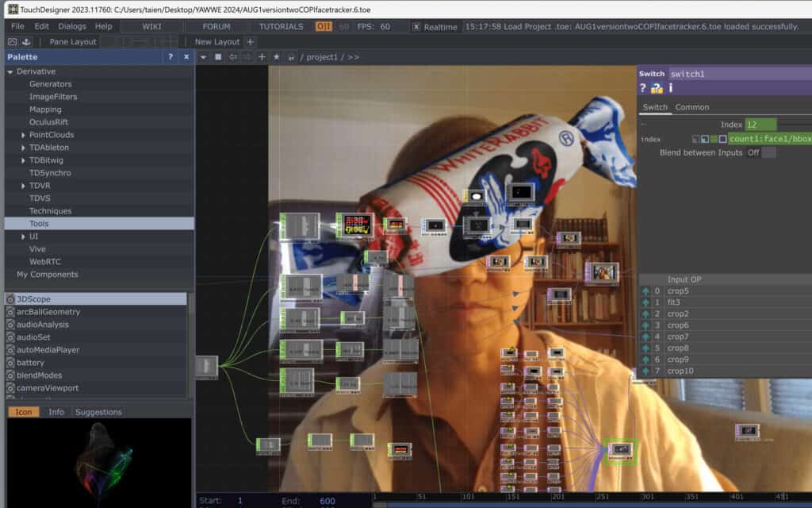Select the Tools palette folder
Viewport: 812px width, 508px height.
click(x=99, y=223)
